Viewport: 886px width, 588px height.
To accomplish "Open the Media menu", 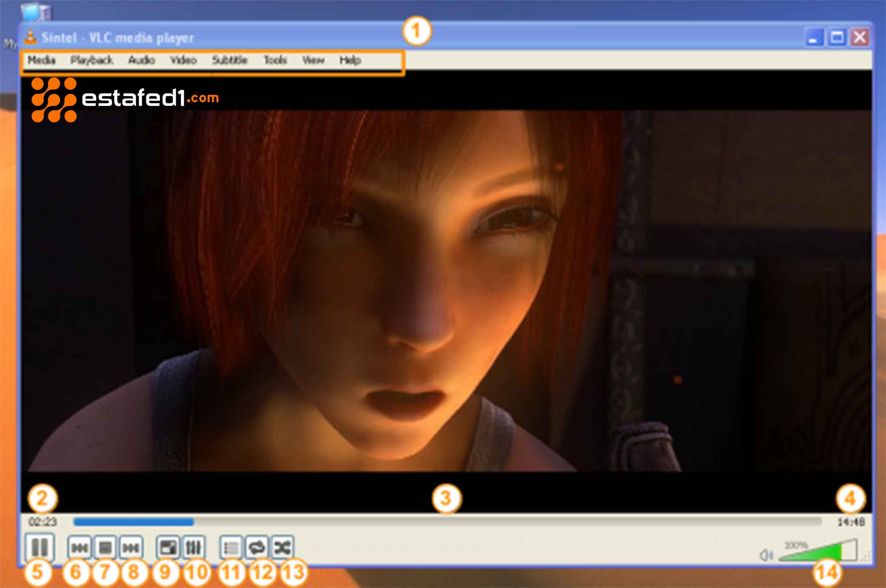I will 43,60.
